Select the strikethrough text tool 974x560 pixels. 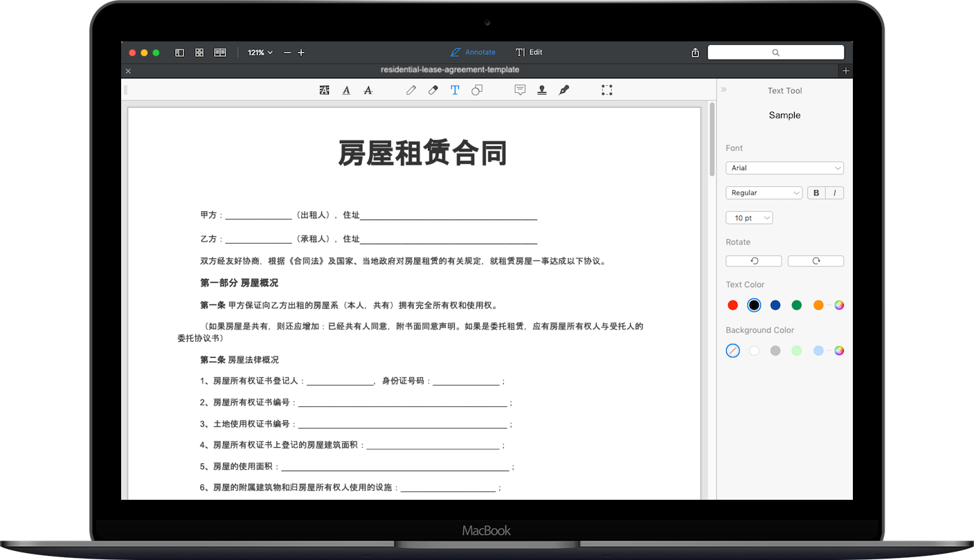368,90
